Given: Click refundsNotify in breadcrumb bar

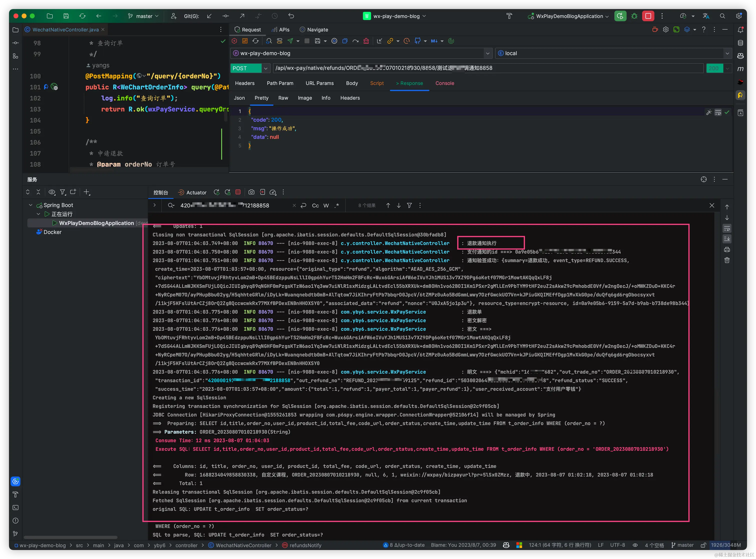Looking at the screenshot, I should (x=305, y=545).
